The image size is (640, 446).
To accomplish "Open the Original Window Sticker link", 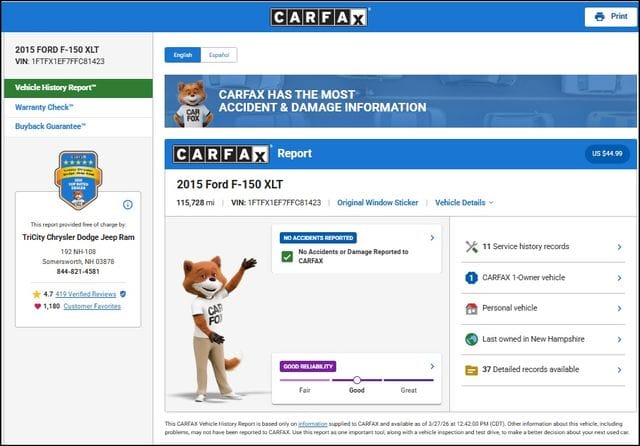I will point(377,202).
